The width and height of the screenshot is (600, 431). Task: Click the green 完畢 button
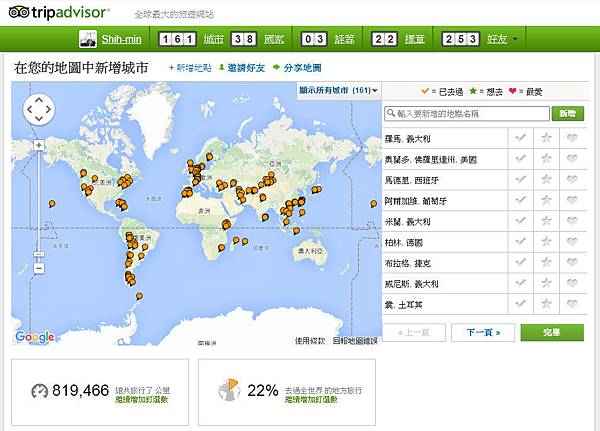point(551,332)
